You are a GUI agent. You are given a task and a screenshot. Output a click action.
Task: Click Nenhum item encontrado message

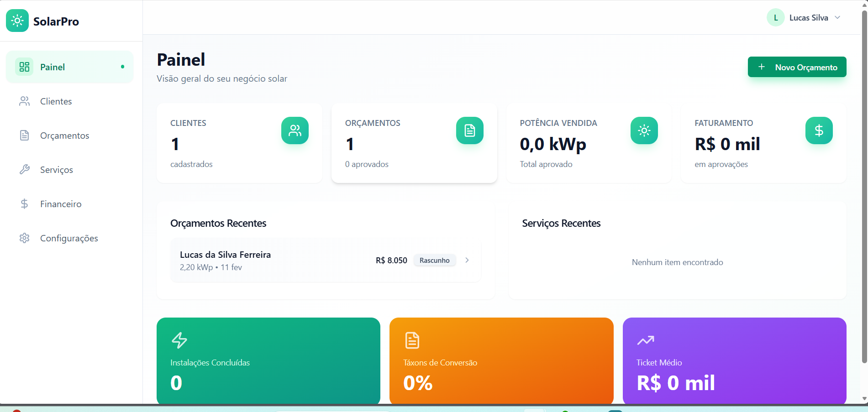coord(677,262)
